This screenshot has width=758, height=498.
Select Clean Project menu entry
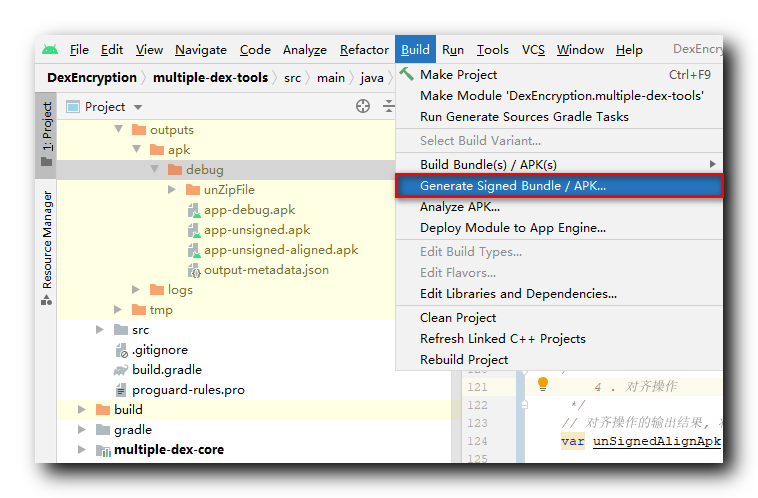[x=559, y=318]
